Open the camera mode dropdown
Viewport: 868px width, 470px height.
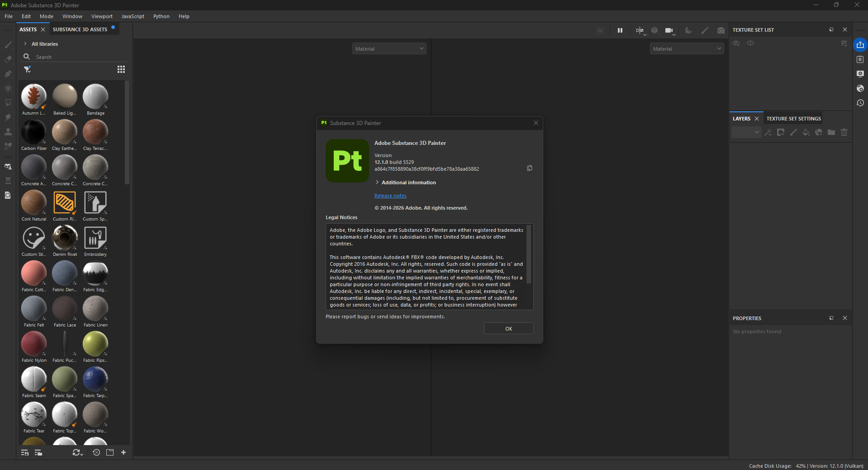pos(670,31)
